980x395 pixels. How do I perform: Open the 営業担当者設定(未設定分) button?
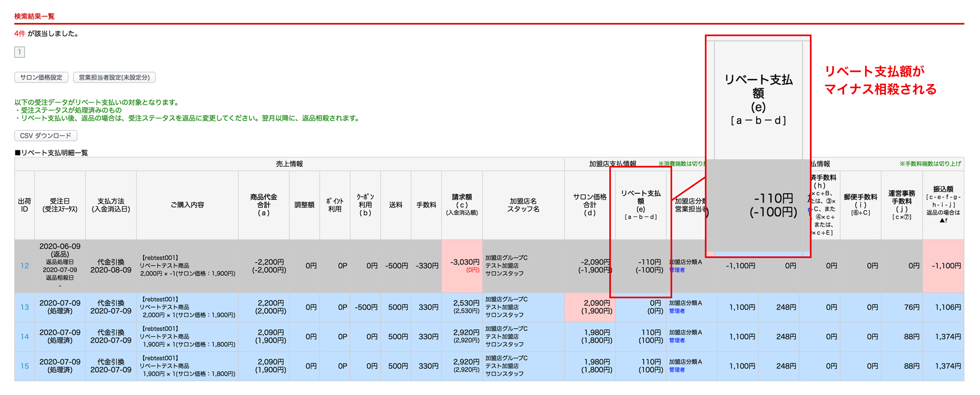coord(114,77)
